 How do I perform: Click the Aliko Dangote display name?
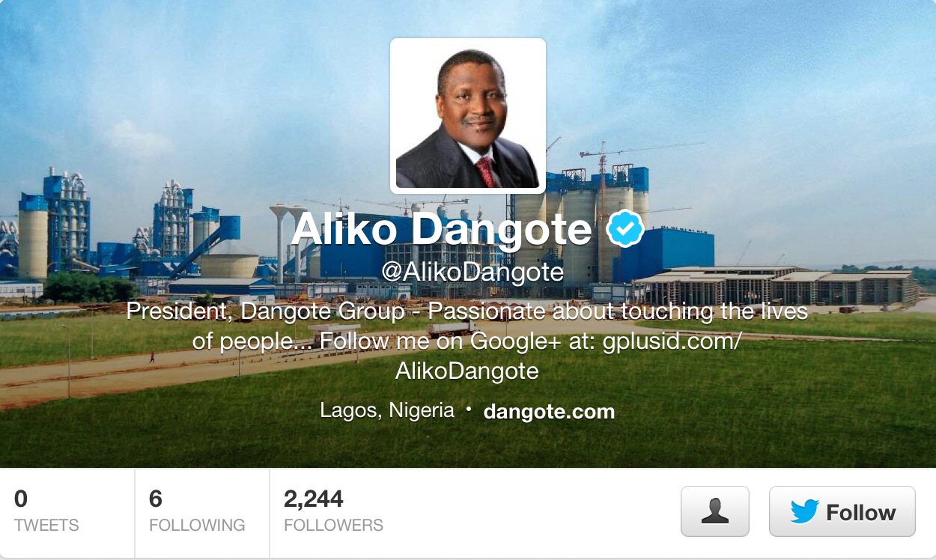click(442, 229)
